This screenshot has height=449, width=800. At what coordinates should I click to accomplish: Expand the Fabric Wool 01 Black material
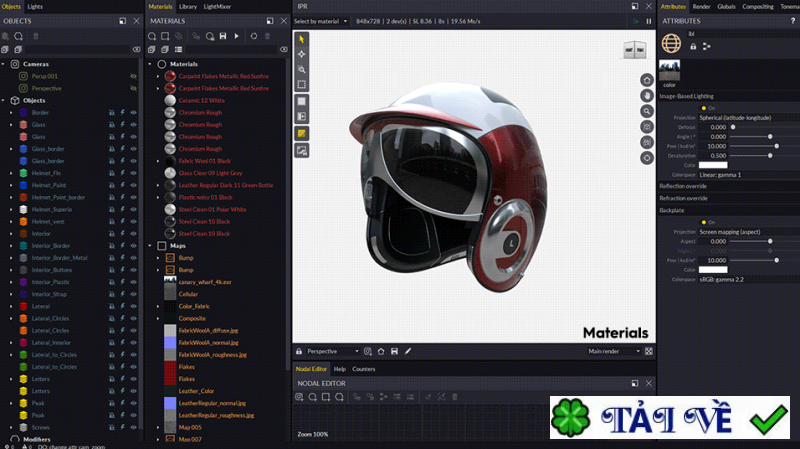(x=158, y=160)
